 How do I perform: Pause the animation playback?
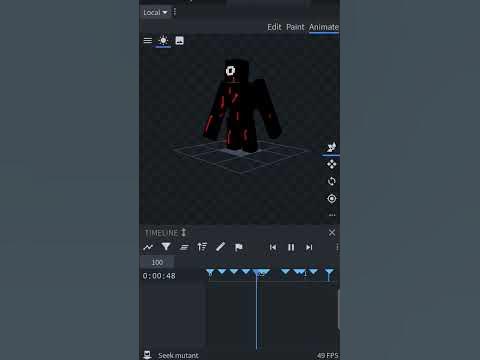[x=291, y=247]
